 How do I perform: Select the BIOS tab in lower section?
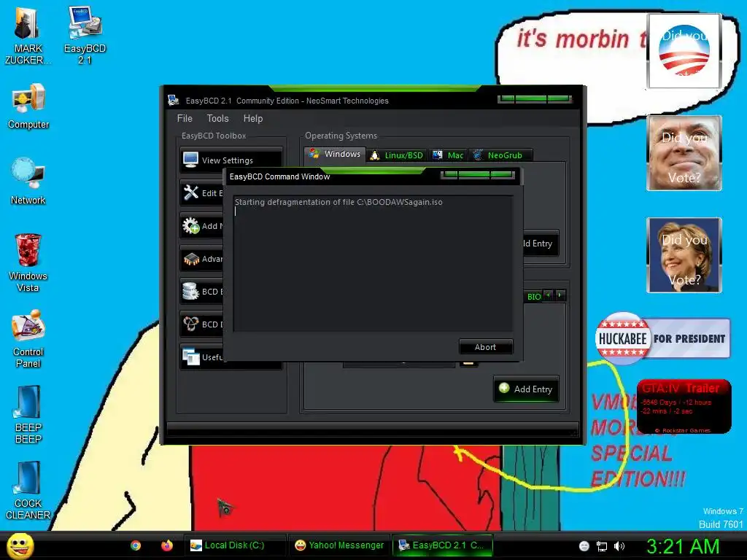(533, 296)
